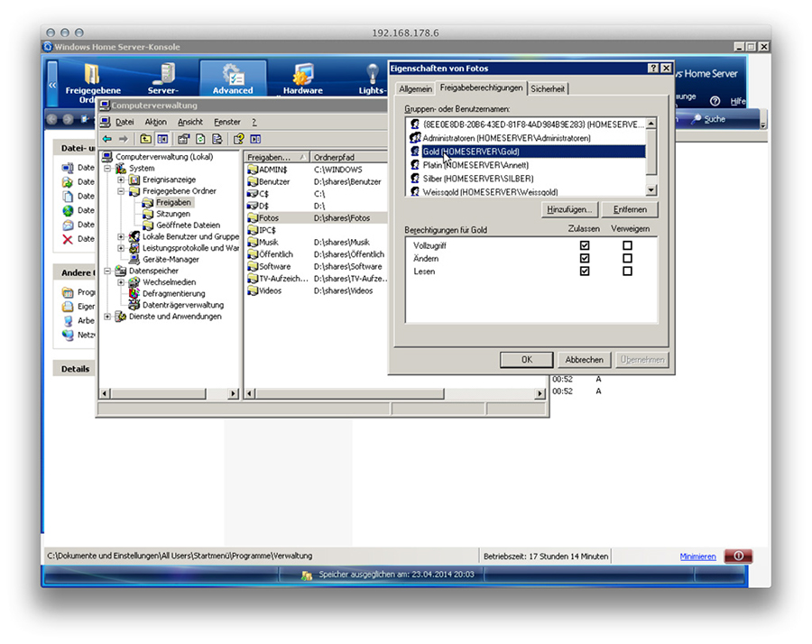Click the red power button in console status bar
This screenshot has height=644, width=812.
tap(738, 556)
